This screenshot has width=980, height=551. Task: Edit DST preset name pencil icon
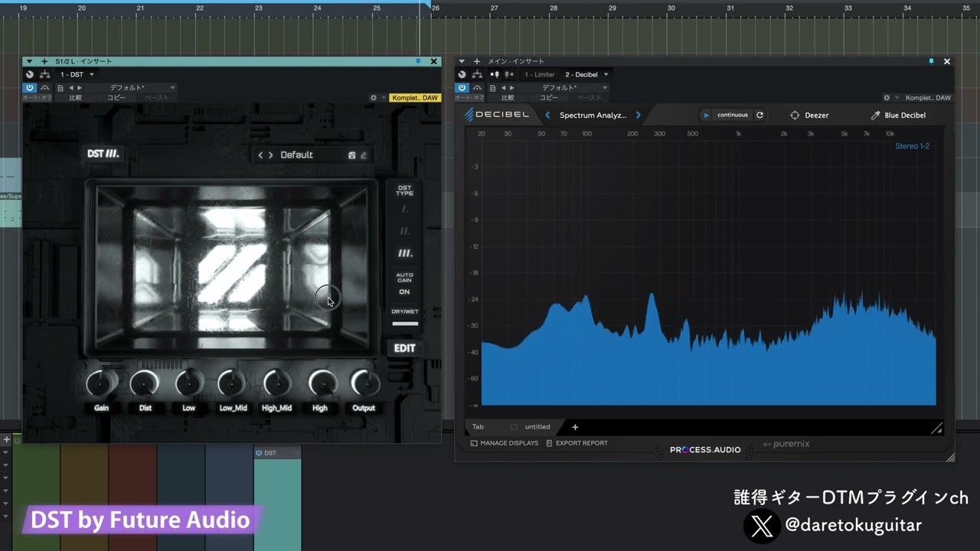364,155
